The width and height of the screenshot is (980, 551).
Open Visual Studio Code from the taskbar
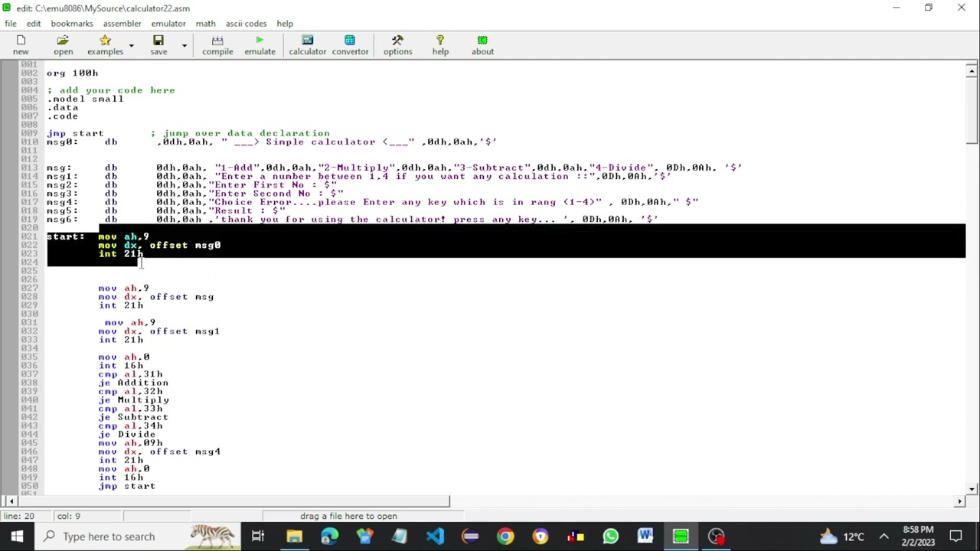(x=435, y=536)
